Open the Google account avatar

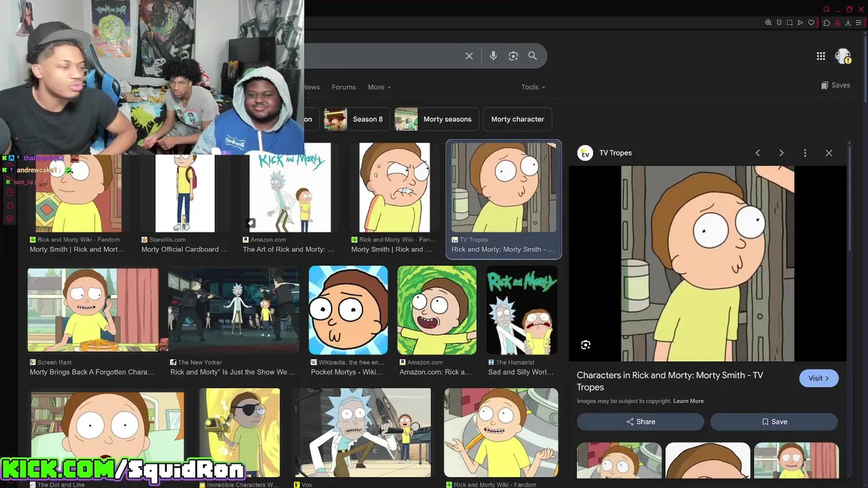pyautogui.click(x=843, y=56)
